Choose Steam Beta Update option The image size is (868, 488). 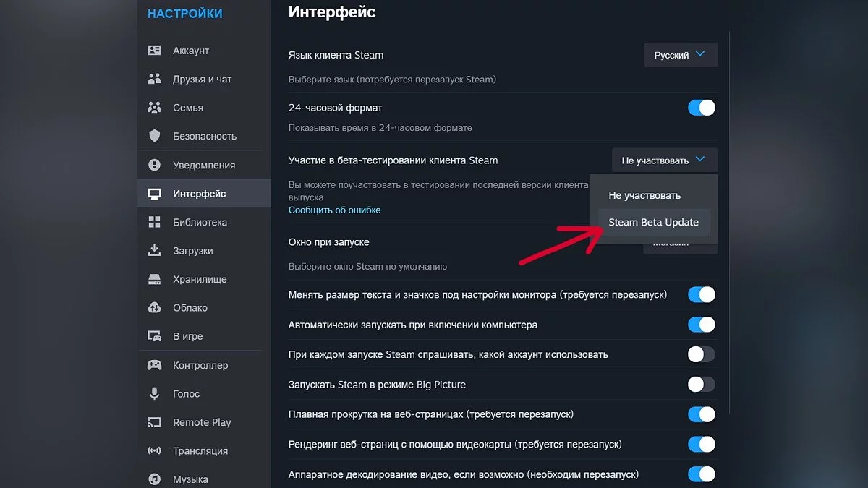(653, 222)
